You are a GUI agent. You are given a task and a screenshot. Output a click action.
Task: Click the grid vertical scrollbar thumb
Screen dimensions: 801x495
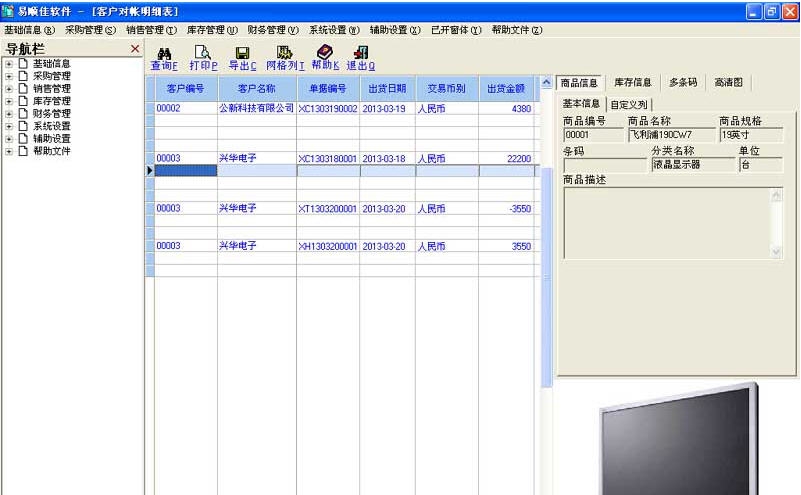pos(546,276)
